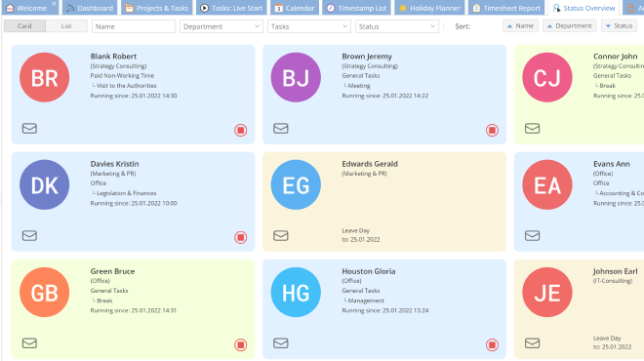The image size is (644, 361).
Task: Sort cards by Name
Action: (x=520, y=26)
